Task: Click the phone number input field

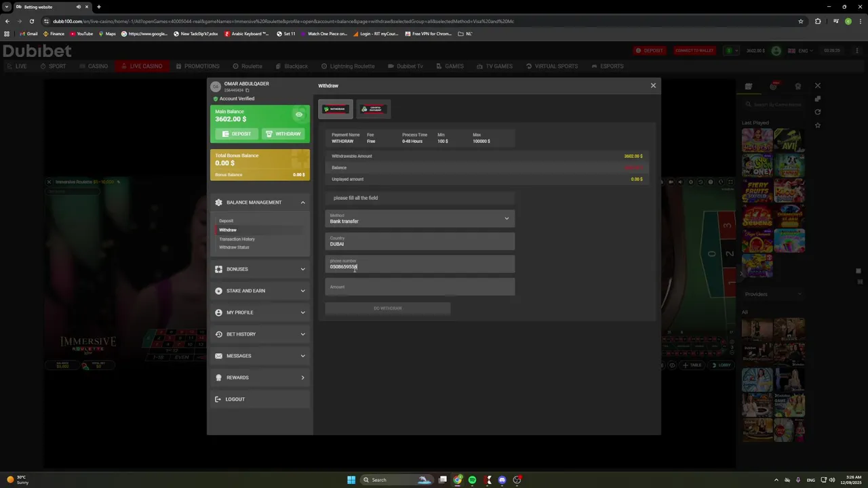Action: tap(420, 264)
